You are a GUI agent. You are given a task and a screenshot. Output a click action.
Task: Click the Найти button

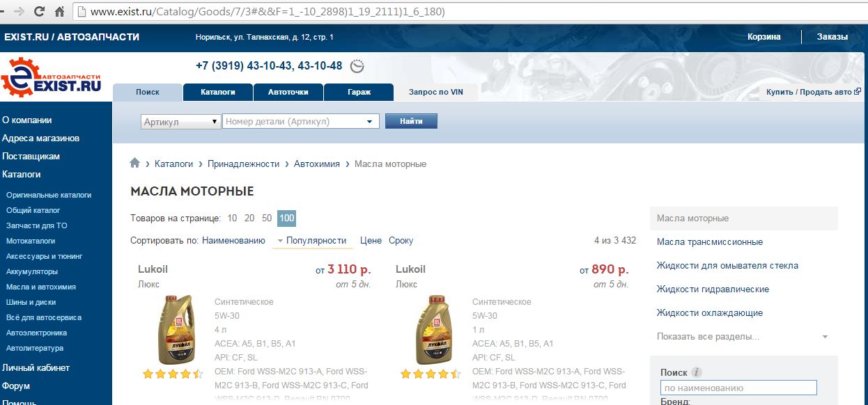(411, 121)
